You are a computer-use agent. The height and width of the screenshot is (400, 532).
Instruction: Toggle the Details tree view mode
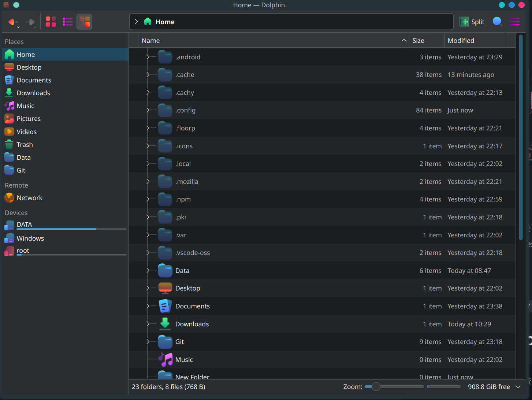pos(85,22)
